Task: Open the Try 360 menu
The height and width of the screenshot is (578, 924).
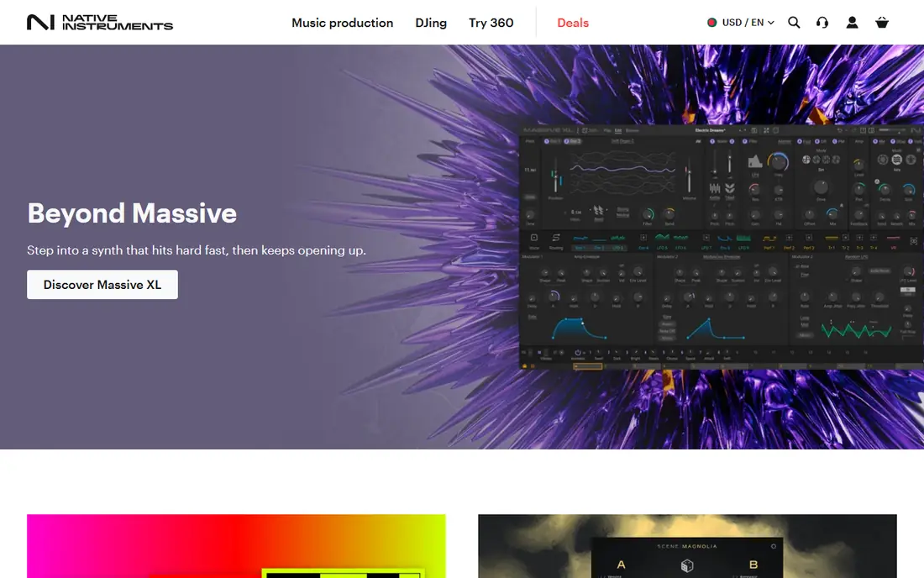Action: 491,23
